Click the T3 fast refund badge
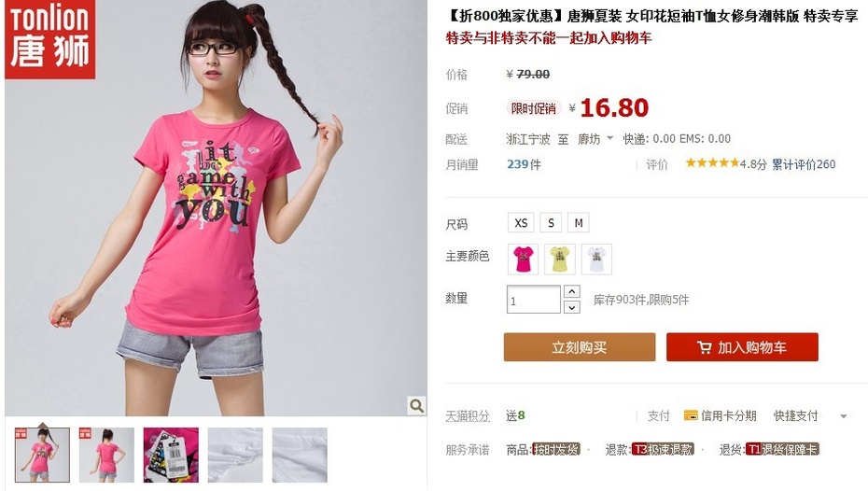This screenshot has width=868, height=491. coord(663,450)
